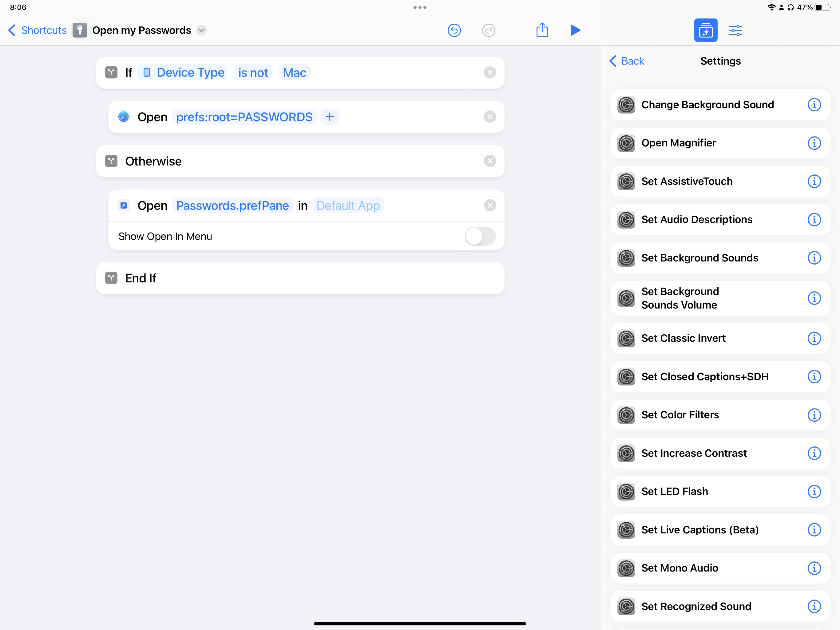840x630 pixels.
Task: Tap the If action branch icon
Action: 111,72
